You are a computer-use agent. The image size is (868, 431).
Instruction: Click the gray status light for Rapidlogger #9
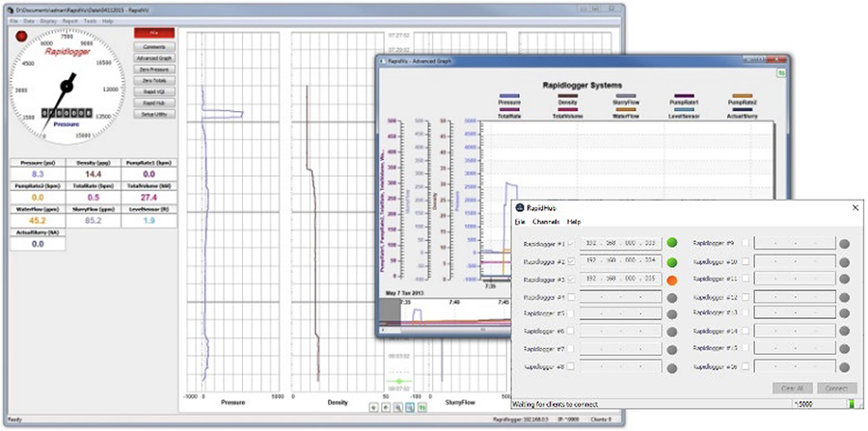(x=844, y=244)
